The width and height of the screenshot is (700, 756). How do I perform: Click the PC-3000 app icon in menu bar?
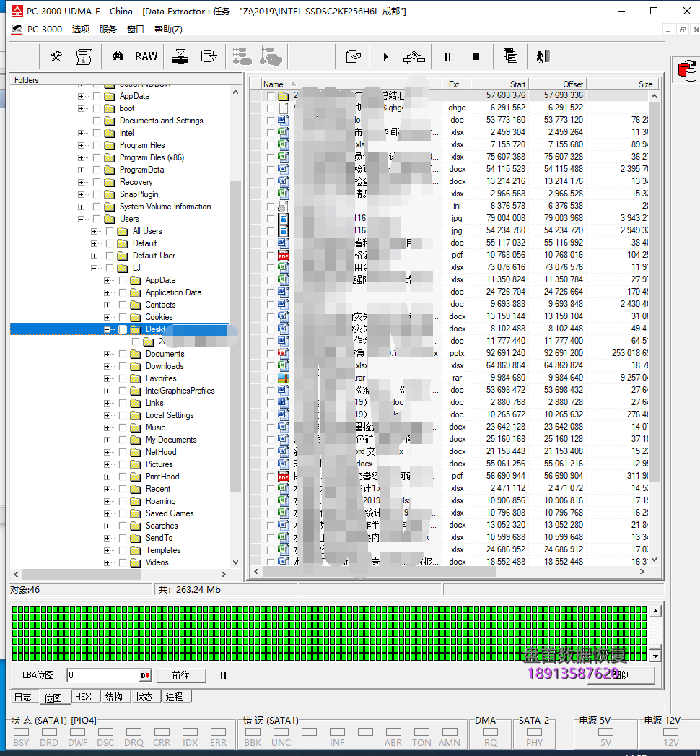click(17, 30)
